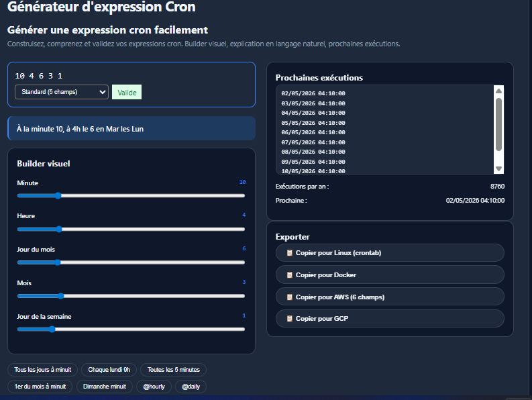This screenshot has width=532, height=400.
Task: Click clipboard icon for AWS export
Action: click(289, 297)
